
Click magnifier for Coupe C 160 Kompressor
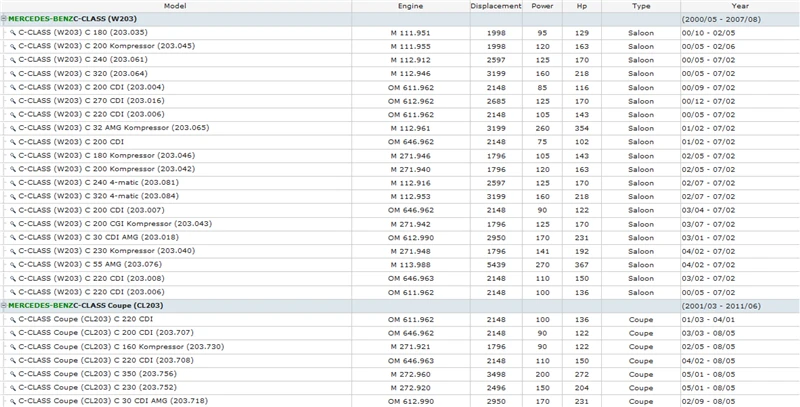(x=13, y=347)
